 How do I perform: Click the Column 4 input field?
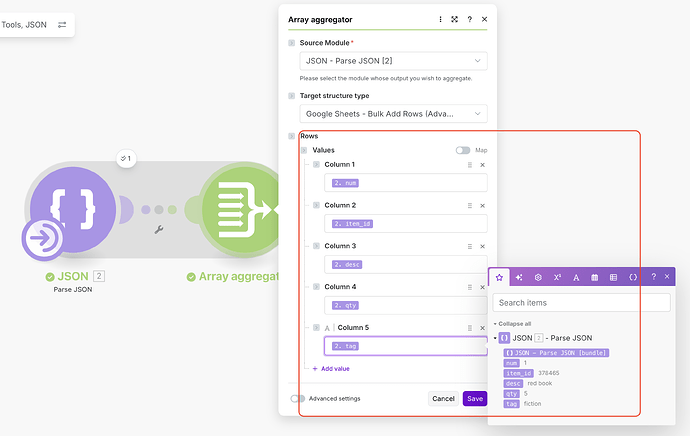click(406, 305)
